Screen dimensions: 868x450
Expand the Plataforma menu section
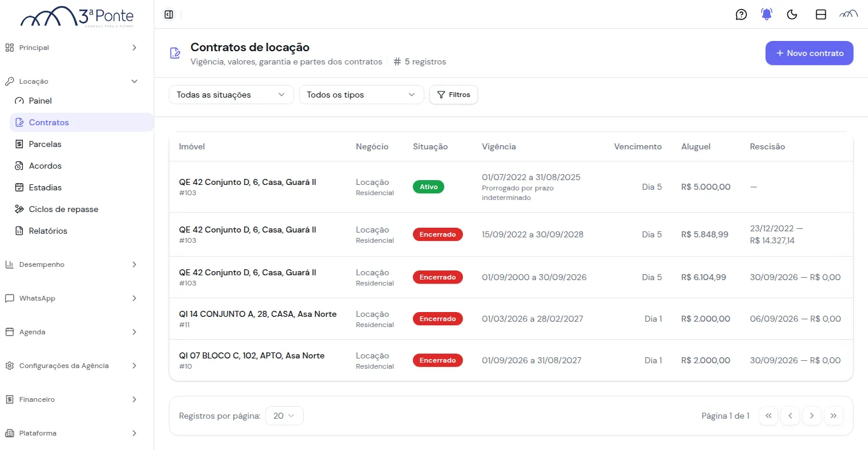pos(72,433)
